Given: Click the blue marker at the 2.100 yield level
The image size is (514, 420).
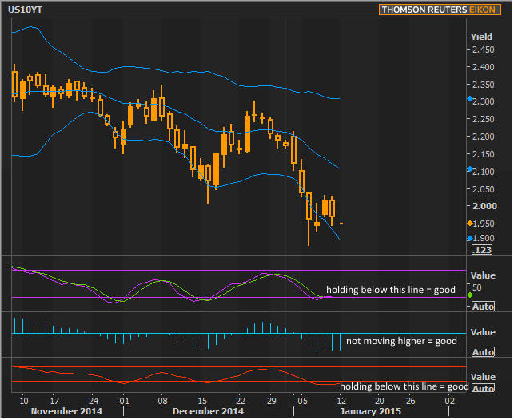Looking at the screenshot, I should click(469, 170).
